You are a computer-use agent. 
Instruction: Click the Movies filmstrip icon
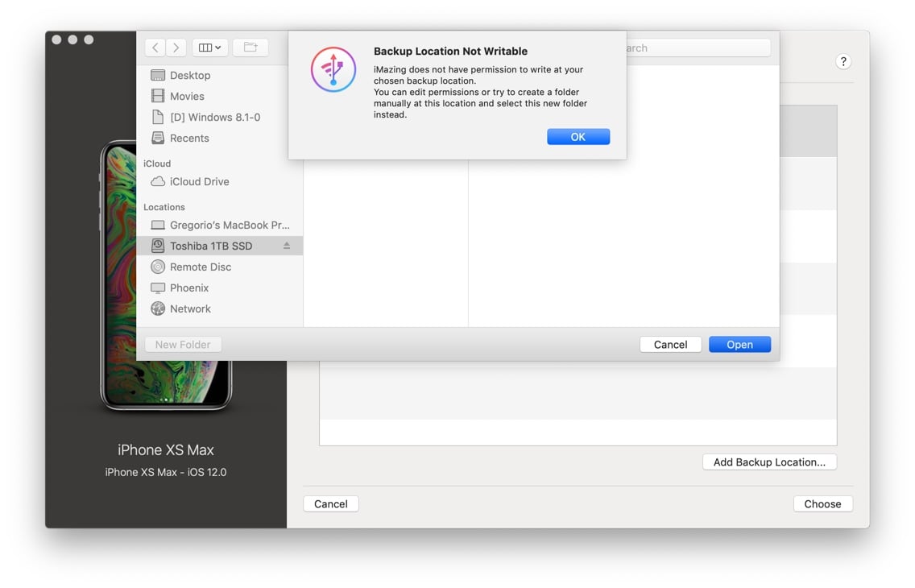point(158,96)
